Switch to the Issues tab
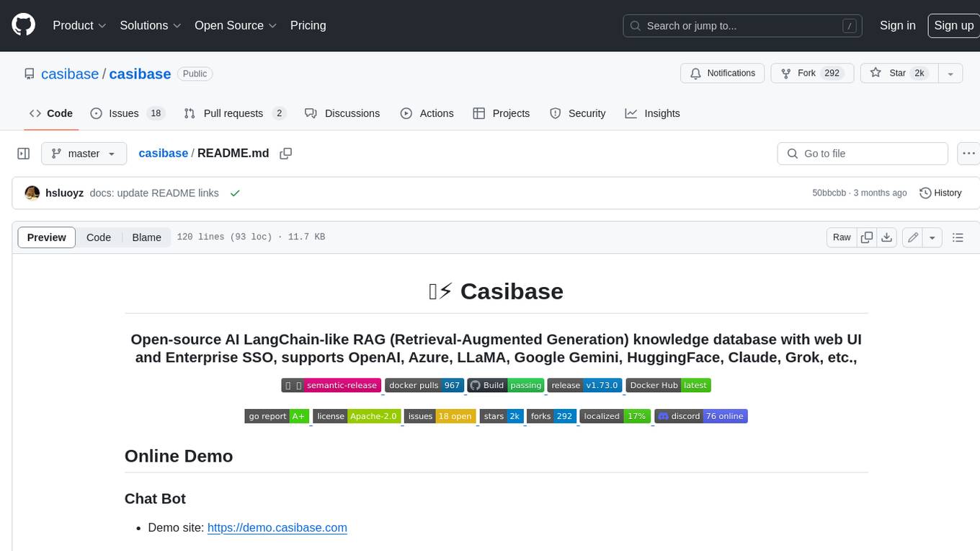 coord(128,113)
